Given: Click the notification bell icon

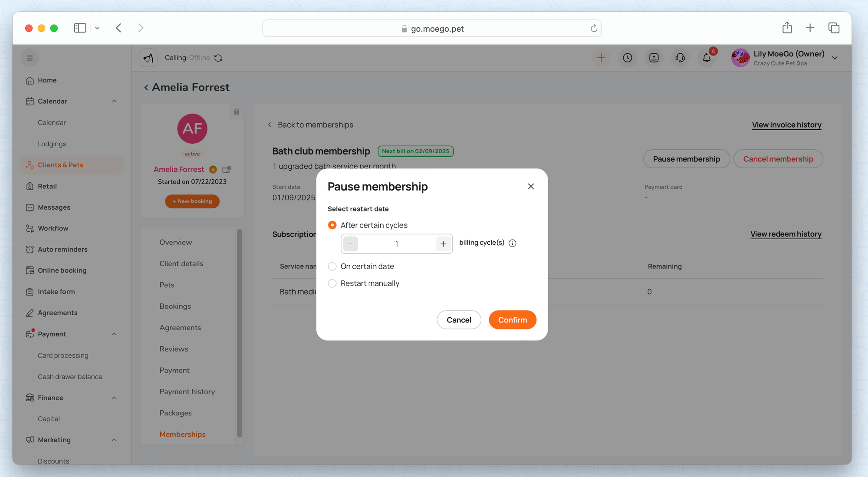Looking at the screenshot, I should click(x=707, y=58).
